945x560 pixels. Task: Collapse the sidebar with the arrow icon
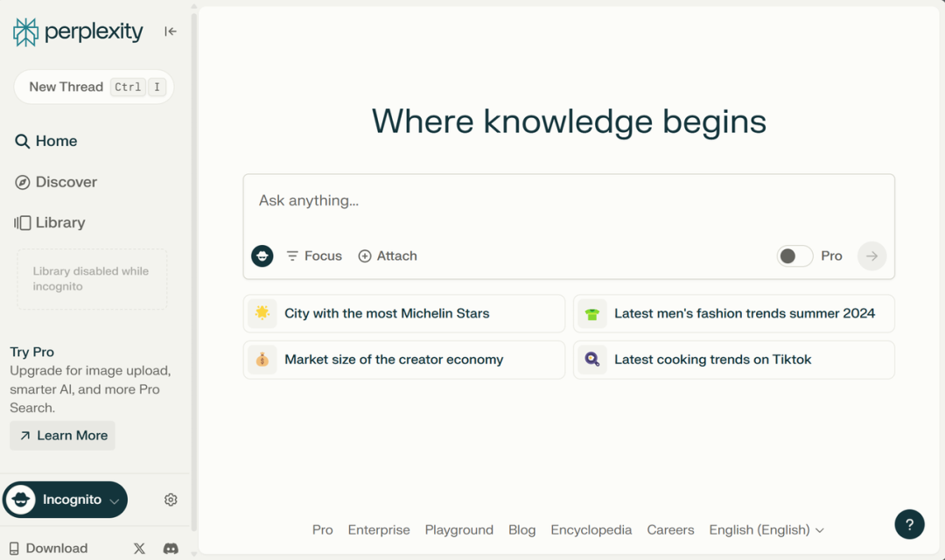click(171, 31)
